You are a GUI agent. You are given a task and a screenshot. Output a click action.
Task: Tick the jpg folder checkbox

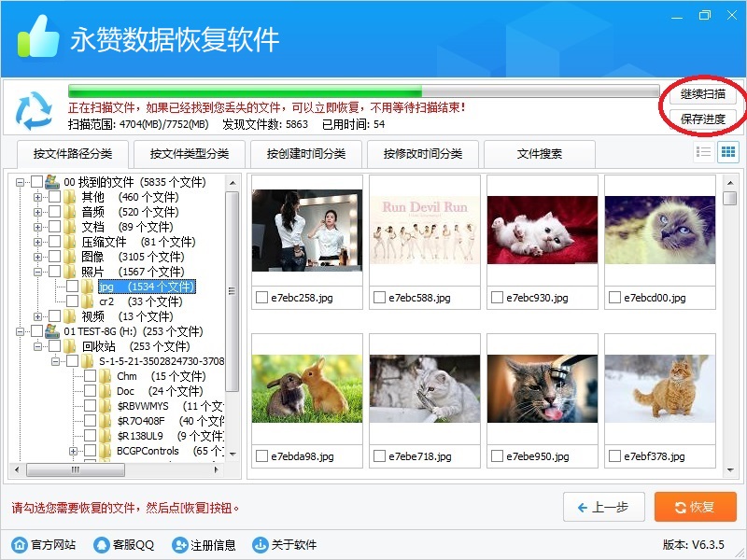pos(72,287)
